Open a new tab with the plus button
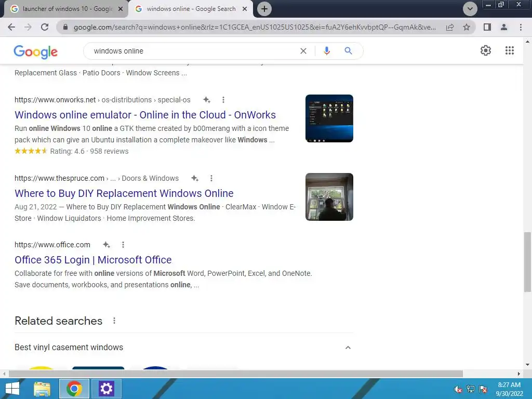 (x=264, y=9)
